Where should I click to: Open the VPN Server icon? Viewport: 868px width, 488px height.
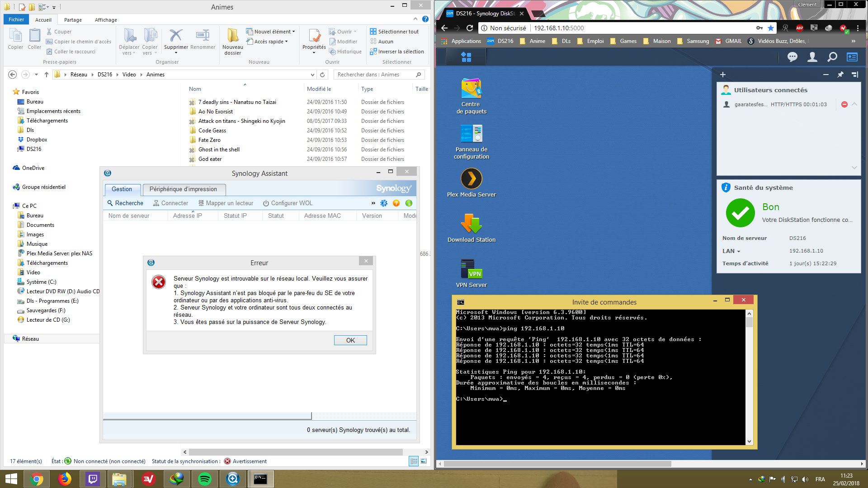pos(471,270)
